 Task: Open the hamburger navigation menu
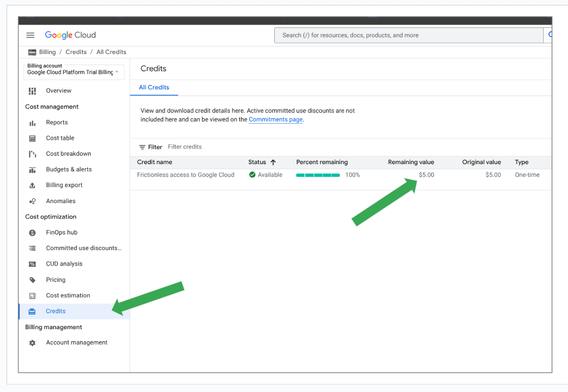coord(30,35)
